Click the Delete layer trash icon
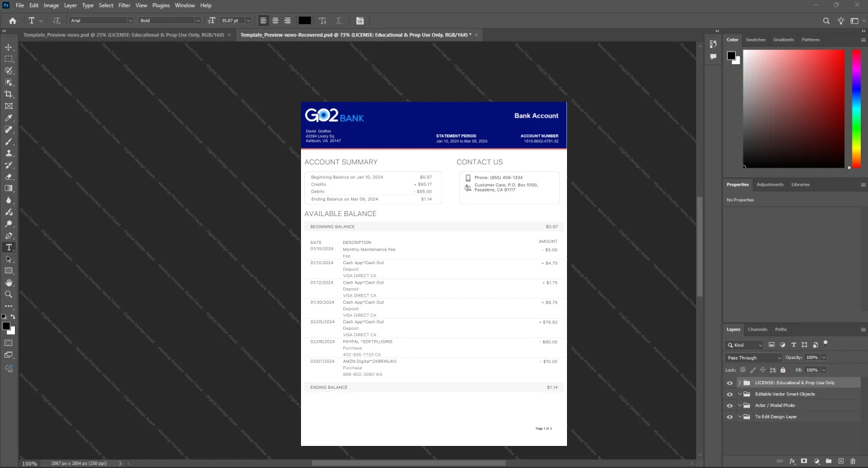The width and height of the screenshot is (868, 468). [x=852, y=461]
